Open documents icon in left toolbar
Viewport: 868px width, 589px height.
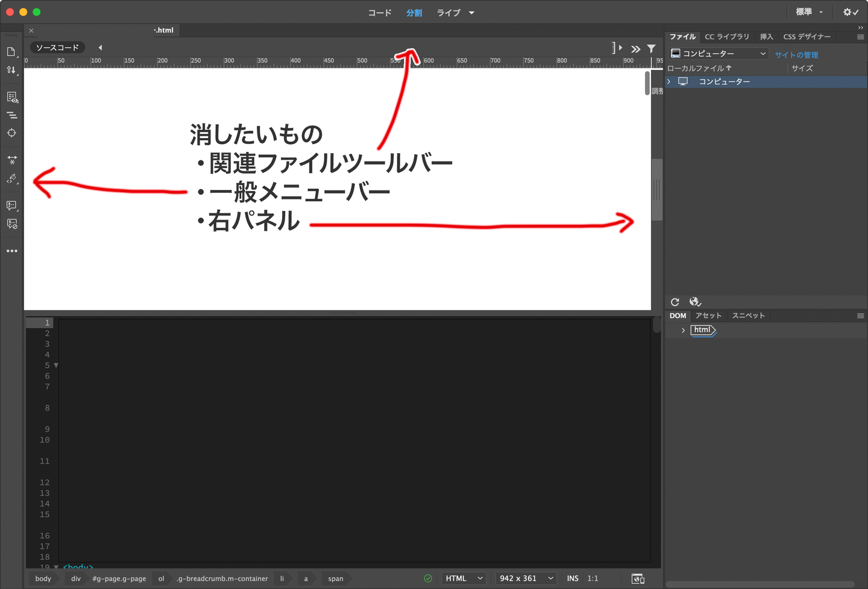click(x=11, y=52)
